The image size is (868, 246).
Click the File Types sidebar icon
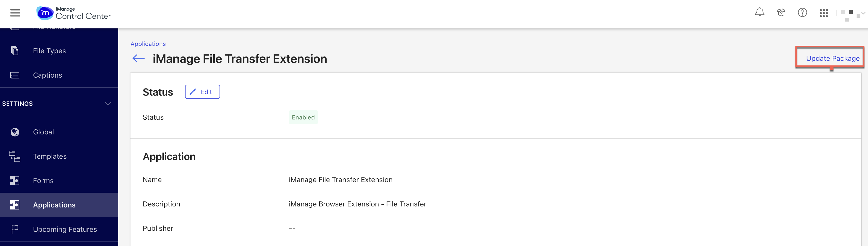(x=15, y=51)
